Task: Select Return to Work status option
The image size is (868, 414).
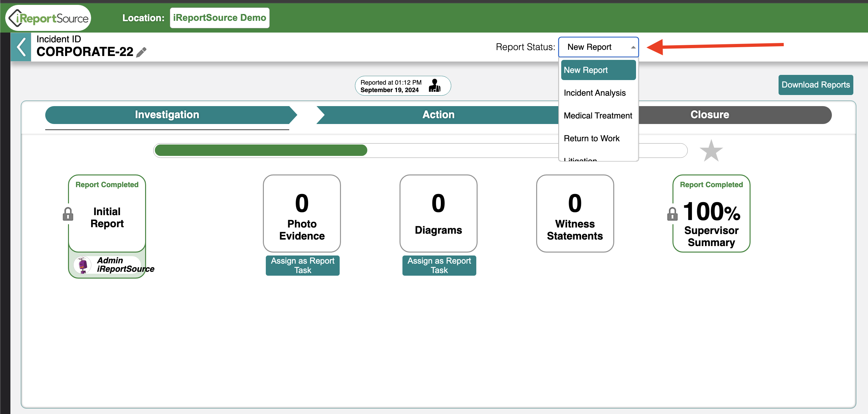Action: (598, 138)
